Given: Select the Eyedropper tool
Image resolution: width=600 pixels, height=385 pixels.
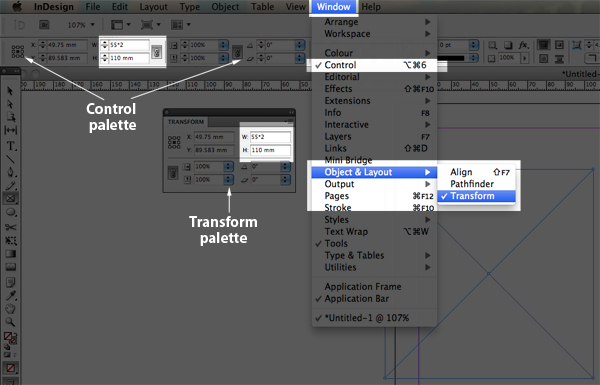Looking at the screenshot, I should 10,295.
